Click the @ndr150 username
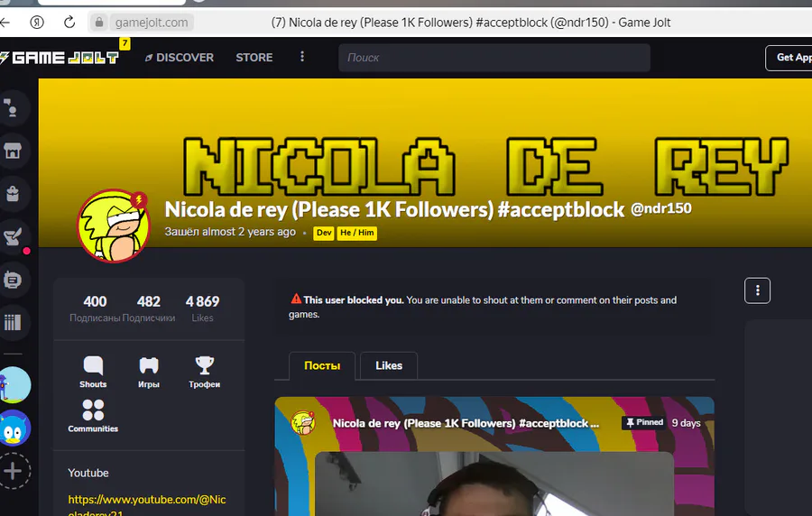Screen dimensions: 812x516 click(x=660, y=208)
